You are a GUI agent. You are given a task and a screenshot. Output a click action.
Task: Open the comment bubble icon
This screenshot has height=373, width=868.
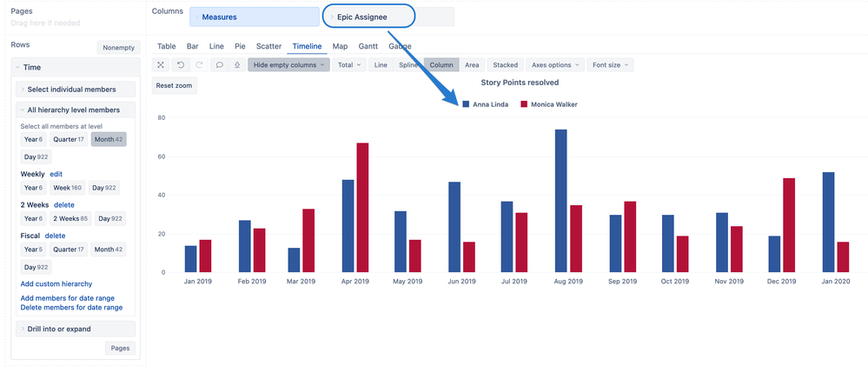tap(219, 65)
